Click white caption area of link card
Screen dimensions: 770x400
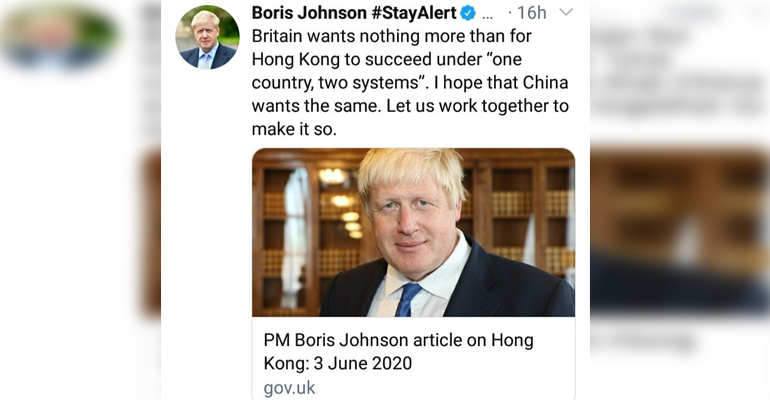pos(413,358)
